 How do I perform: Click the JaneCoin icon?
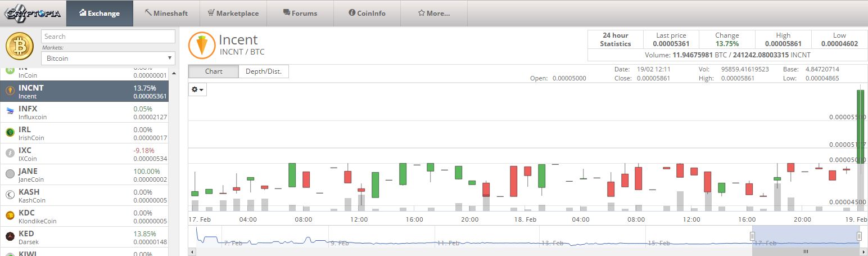10,174
